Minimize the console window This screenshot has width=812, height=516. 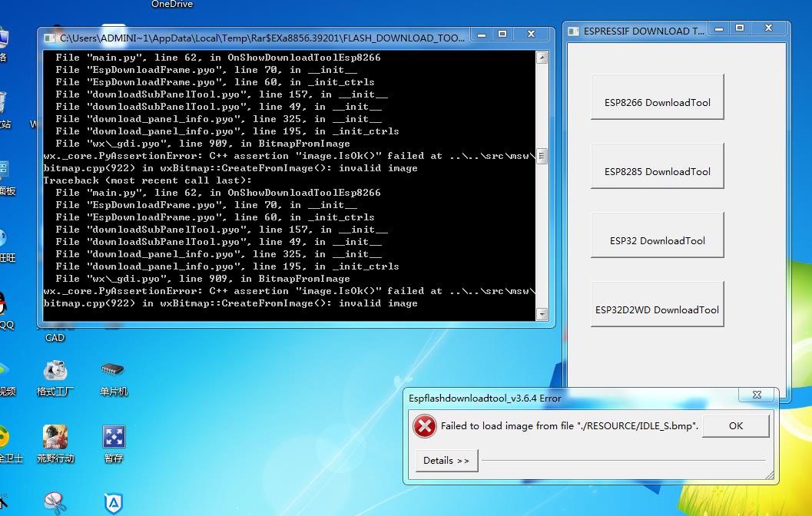coord(482,34)
